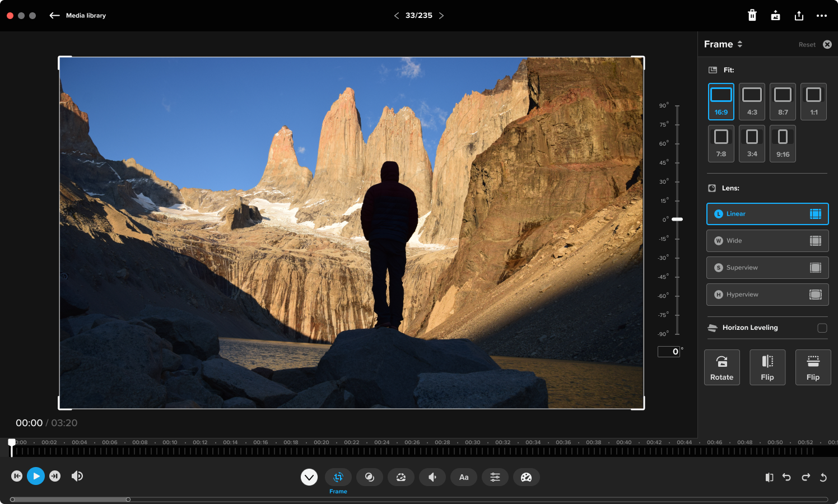838x504 pixels.
Task: Open the three-dot more options menu
Action: [x=822, y=16]
